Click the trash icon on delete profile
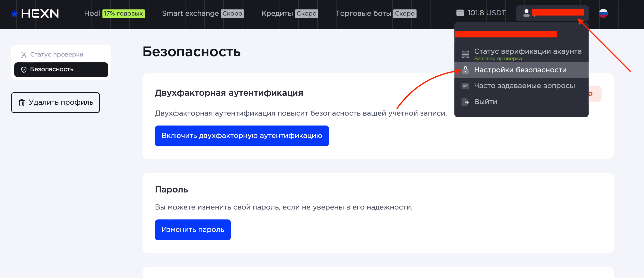The width and height of the screenshot is (644, 278). (22, 103)
